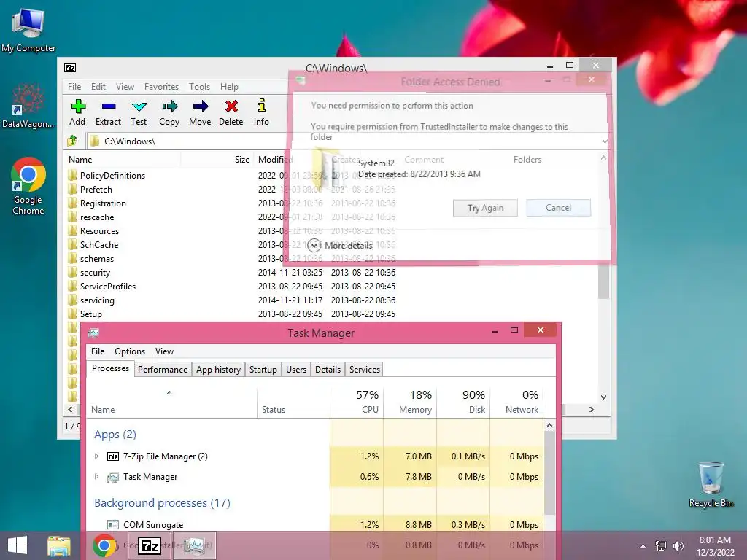The height and width of the screenshot is (560, 747).
Task: Open the 7-Zip Favorites menu
Action: [161, 87]
